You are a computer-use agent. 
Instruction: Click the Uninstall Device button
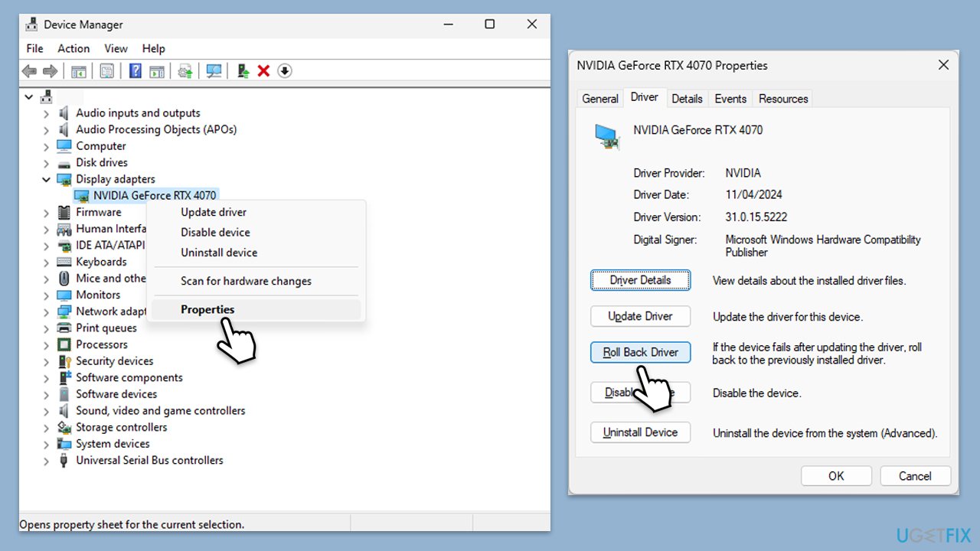coord(640,433)
